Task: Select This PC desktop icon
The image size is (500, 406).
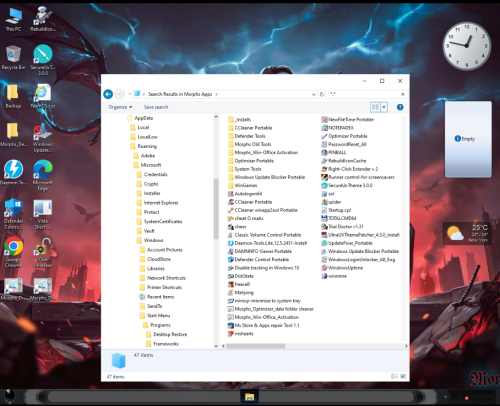Action: pyautogui.click(x=13, y=19)
